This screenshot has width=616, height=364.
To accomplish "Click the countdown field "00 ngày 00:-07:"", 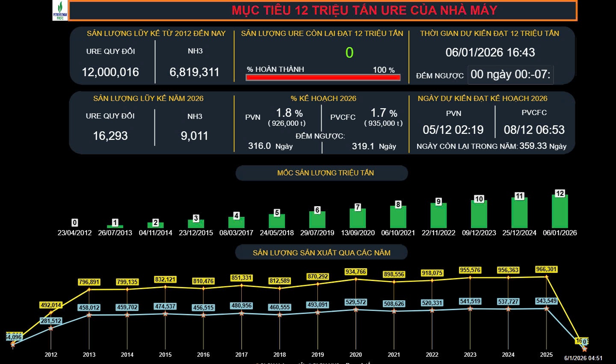I will coord(510,74).
